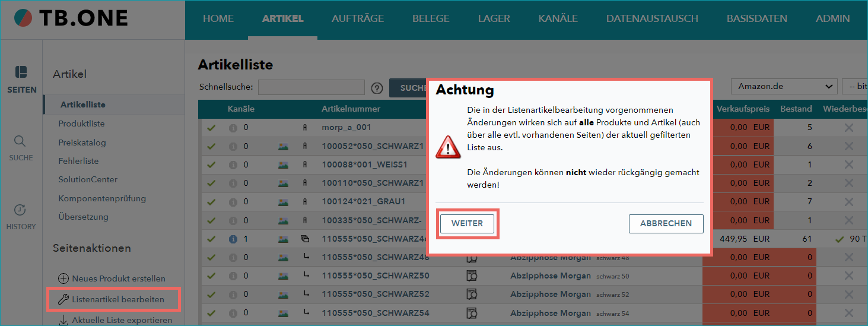868x326 pixels.
Task: Go to Preiskatalog in the sidebar
Action: [x=82, y=143]
